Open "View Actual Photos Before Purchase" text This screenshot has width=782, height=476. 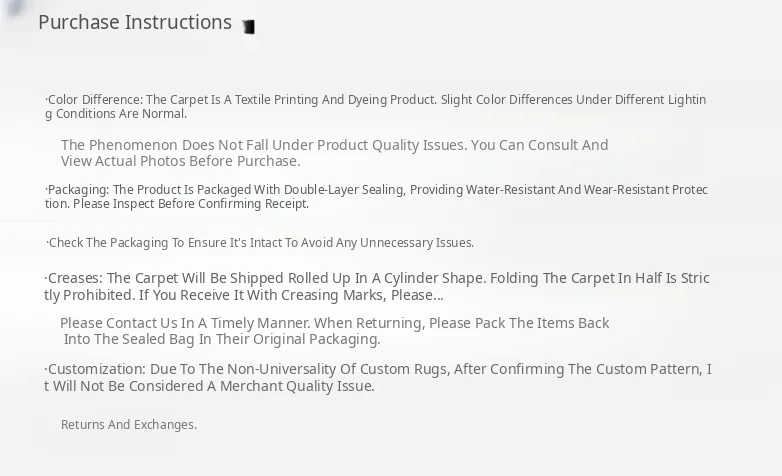[x=180, y=161]
